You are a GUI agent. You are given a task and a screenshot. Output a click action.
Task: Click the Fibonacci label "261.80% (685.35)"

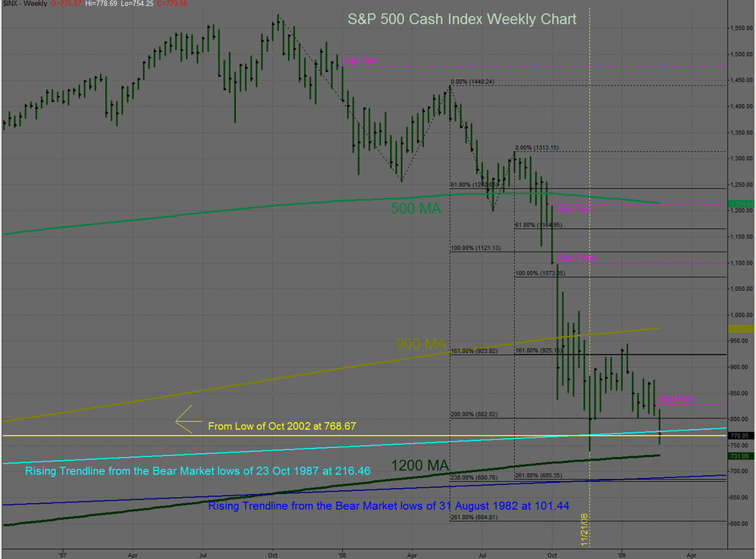click(x=539, y=476)
